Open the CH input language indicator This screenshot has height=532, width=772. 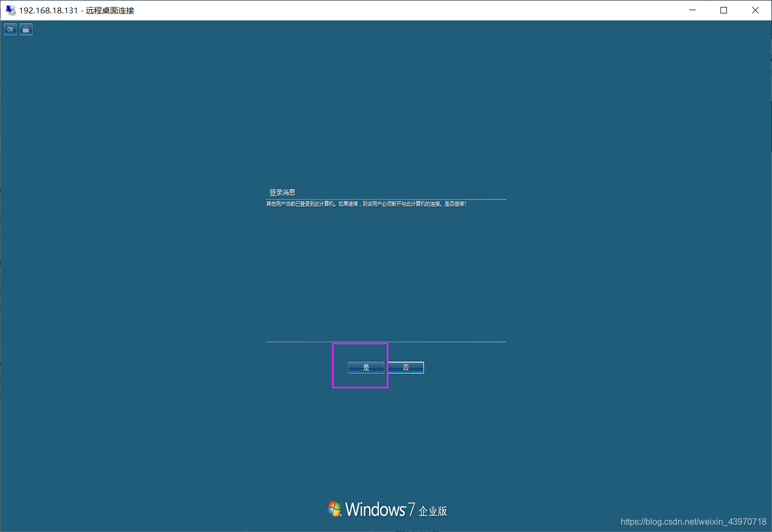pos(10,29)
